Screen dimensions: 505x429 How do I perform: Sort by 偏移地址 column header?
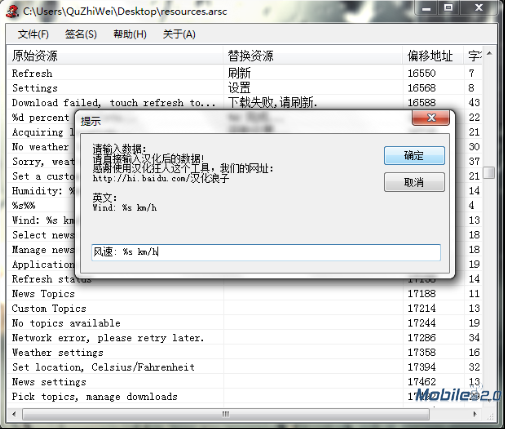433,56
